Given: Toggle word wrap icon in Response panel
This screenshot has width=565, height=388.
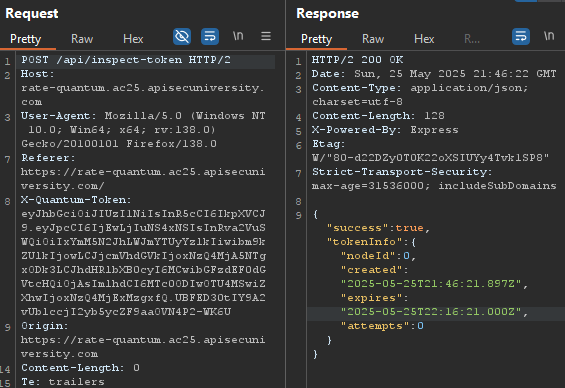Looking at the screenshot, I should coord(521,36).
